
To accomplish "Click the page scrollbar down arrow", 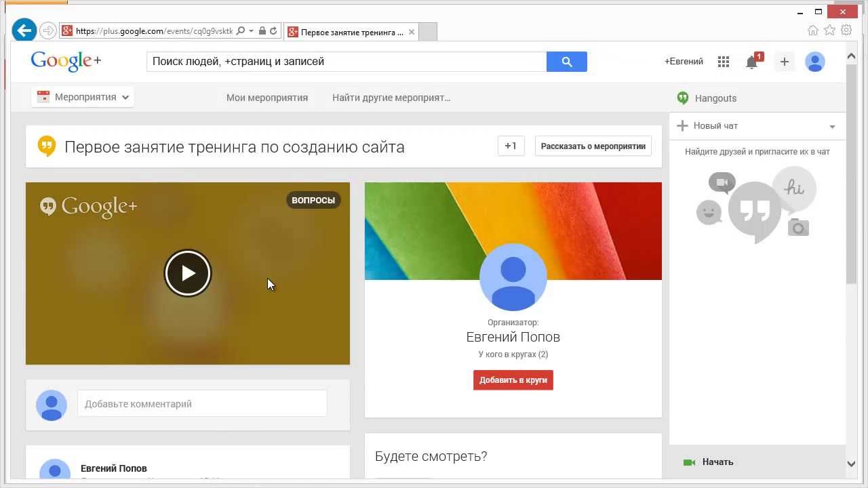I will 852,464.
